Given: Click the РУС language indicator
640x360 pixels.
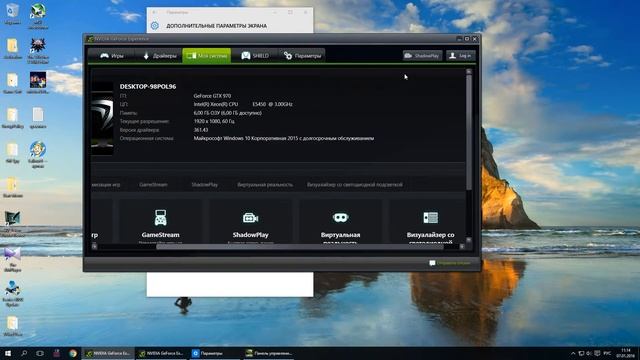Looking at the screenshot, I should pyautogui.click(x=608, y=353).
